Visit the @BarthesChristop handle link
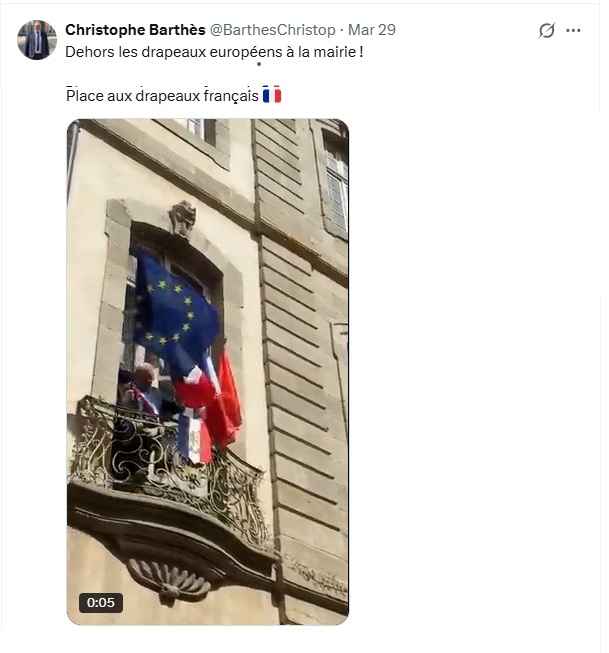The width and height of the screenshot is (609, 653). [x=272, y=30]
